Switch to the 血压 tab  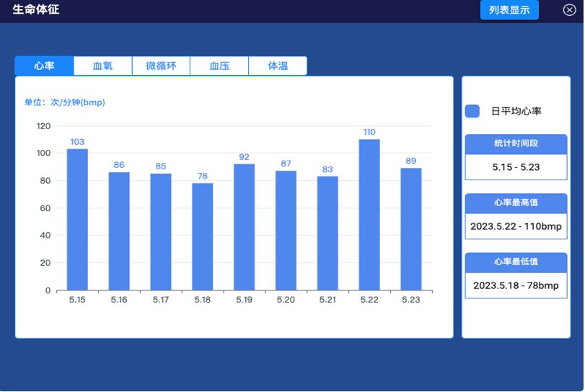219,66
